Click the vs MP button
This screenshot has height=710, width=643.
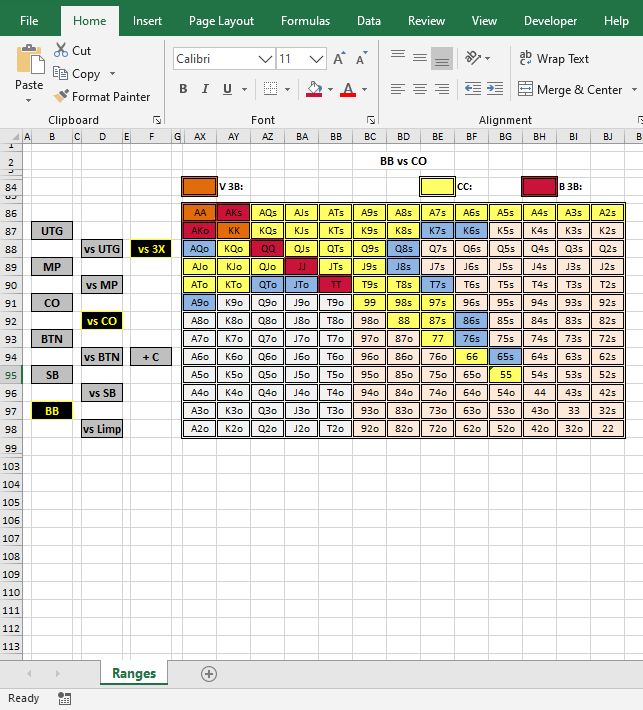pyautogui.click(x=102, y=285)
